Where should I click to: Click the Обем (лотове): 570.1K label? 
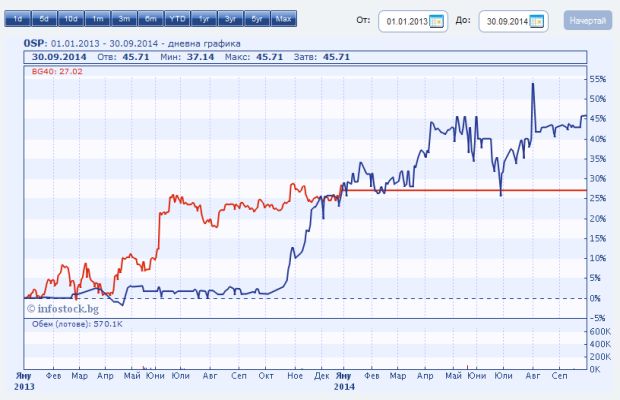77,324
